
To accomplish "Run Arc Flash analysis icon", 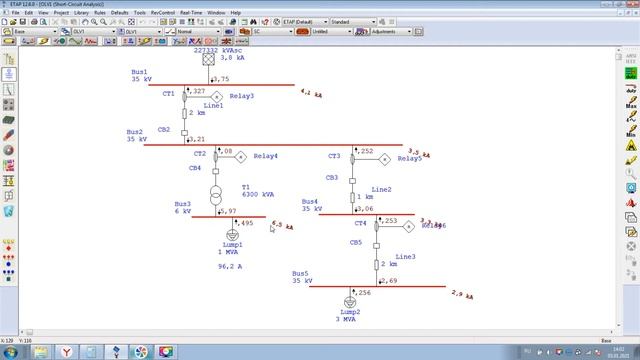I will point(631,145).
